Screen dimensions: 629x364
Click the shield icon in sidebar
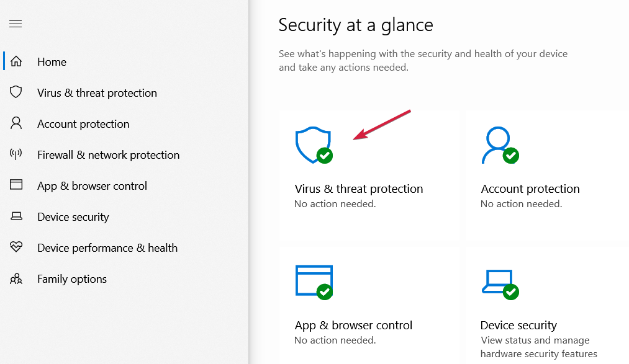pos(16,92)
